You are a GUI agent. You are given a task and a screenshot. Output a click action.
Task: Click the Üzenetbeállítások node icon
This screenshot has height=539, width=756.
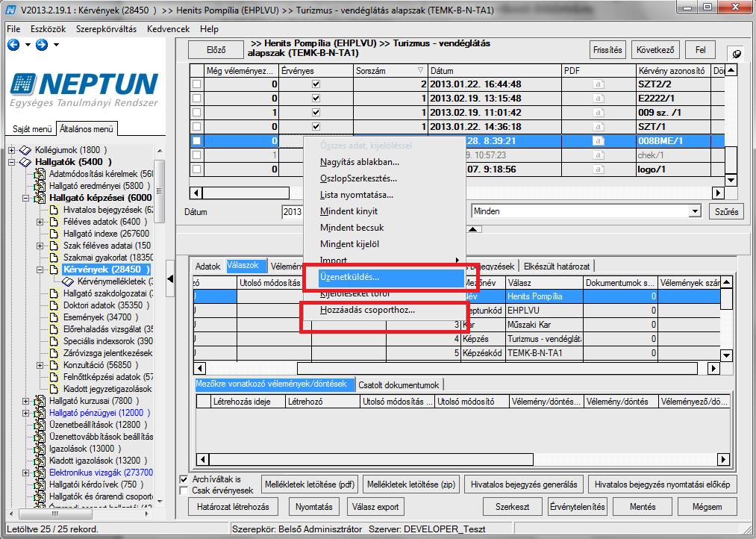click(40, 425)
